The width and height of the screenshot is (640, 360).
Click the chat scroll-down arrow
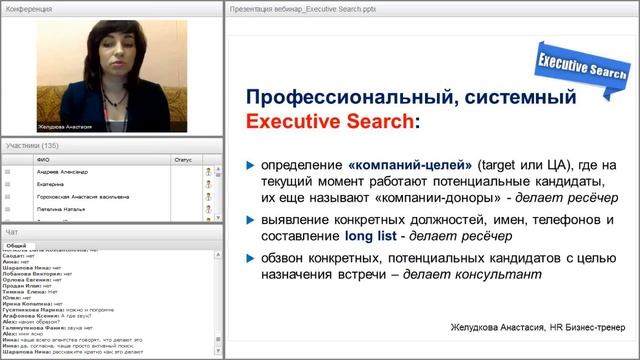[x=218, y=351]
